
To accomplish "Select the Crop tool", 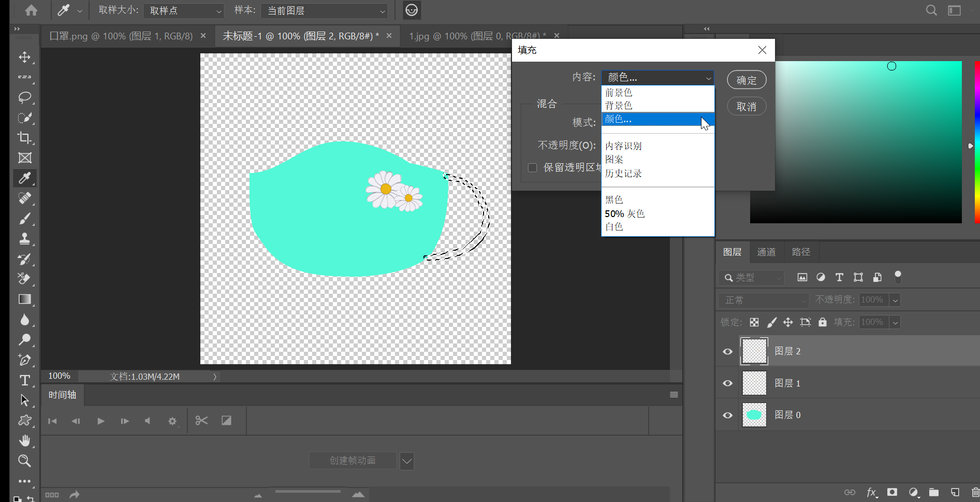I will pyautogui.click(x=24, y=138).
